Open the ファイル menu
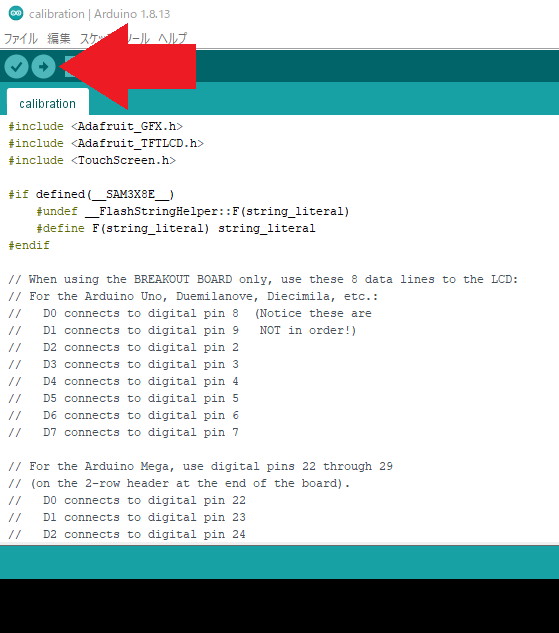Screen dimensions: 559x633 (x=21, y=38)
